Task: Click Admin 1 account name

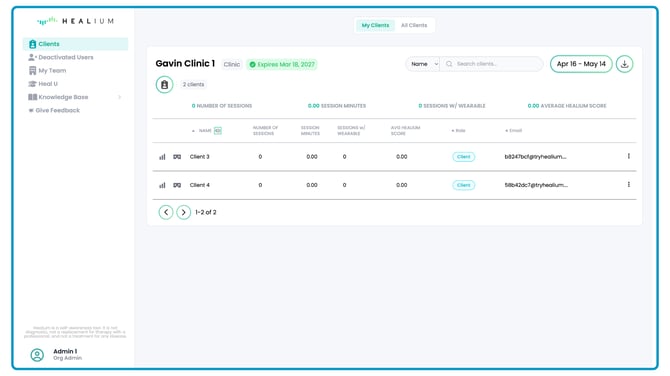Action: tap(65, 351)
